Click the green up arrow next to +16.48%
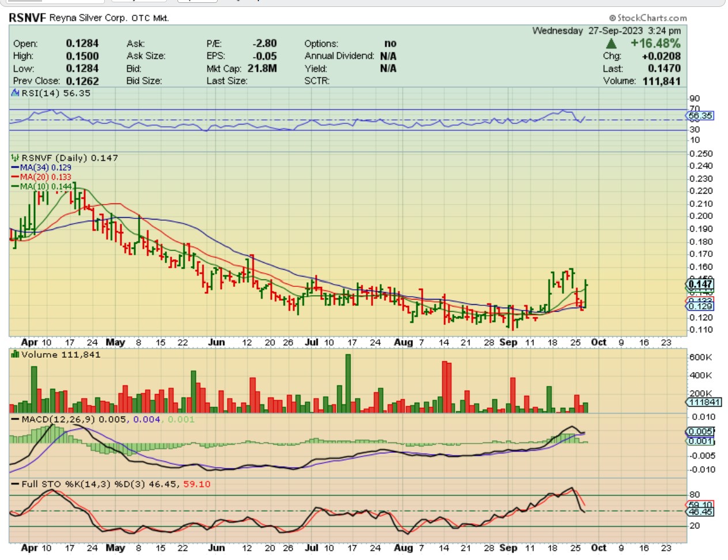The width and height of the screenshot is (728, 560). (x=611, y=44)
